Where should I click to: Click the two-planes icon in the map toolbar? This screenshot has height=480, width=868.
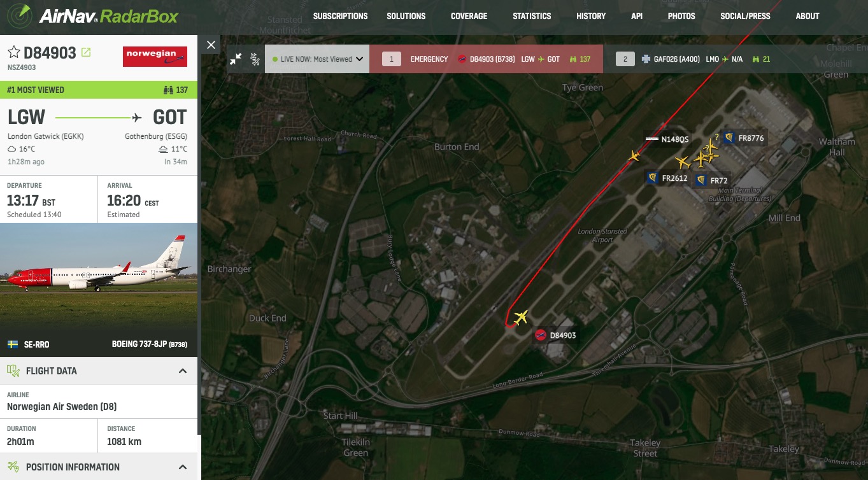point(255,59)
